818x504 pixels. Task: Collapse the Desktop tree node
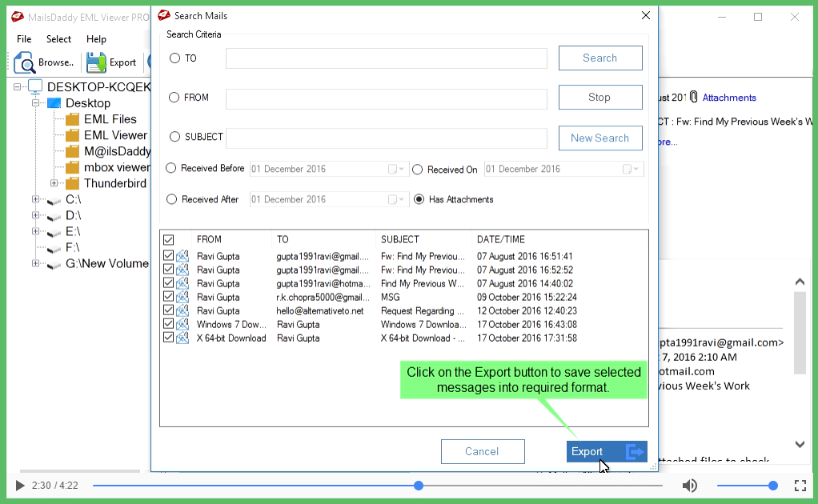pos(35,103)
